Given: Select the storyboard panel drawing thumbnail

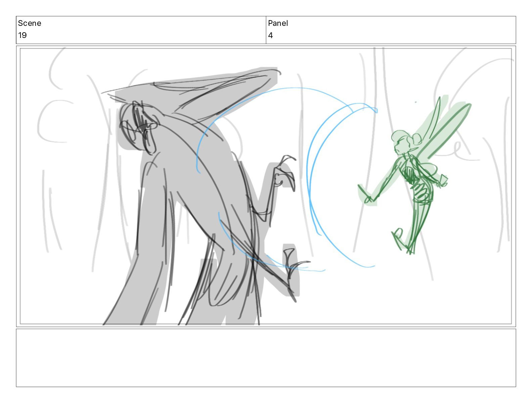Looking at the screenshot, I should (x=266, y=186).
